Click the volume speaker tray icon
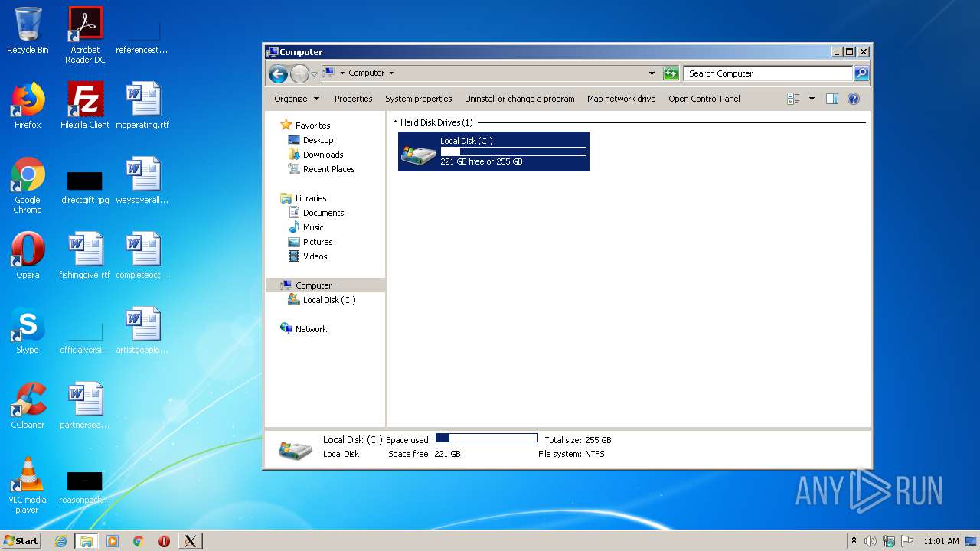Image resolution: width=980 pixels, height=551 pixels. 871,541
